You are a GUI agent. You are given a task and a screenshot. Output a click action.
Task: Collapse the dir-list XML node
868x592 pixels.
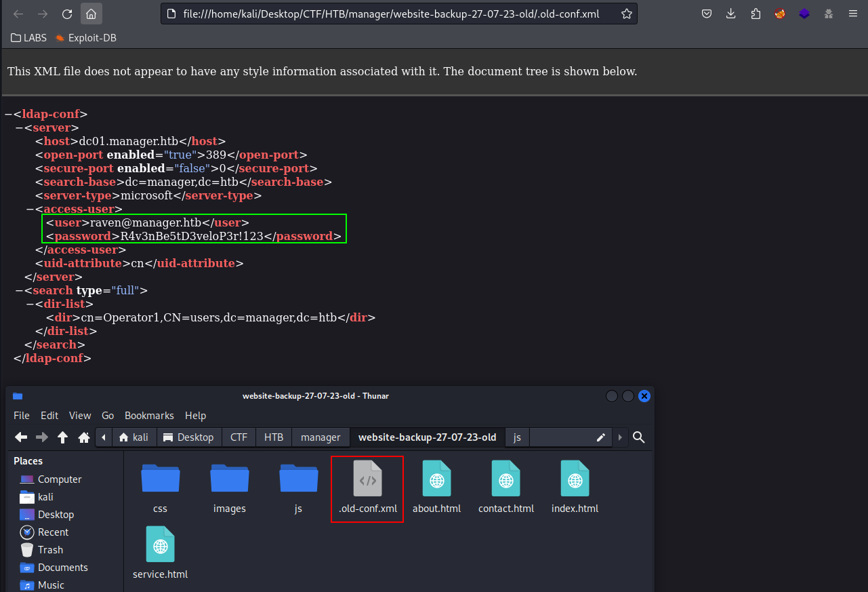point(29,304)
